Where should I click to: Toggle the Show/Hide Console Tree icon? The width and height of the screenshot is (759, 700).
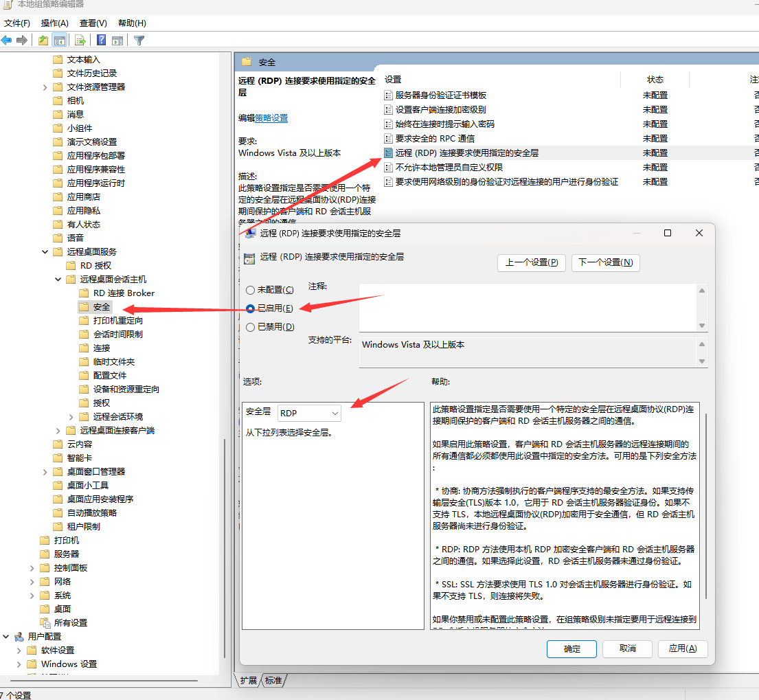pyautogui.click(x=60, y=41)
